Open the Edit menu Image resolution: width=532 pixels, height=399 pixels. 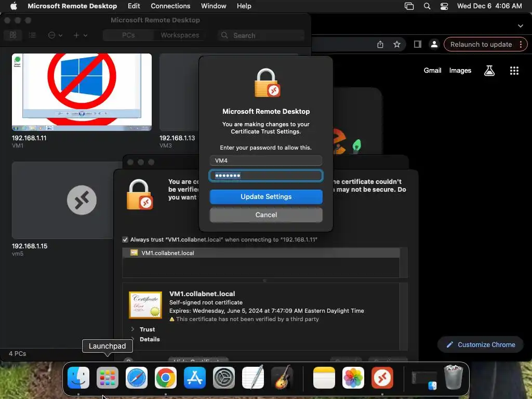[134, 6]
